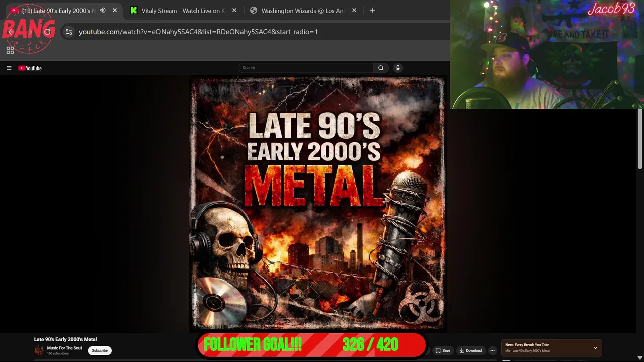644x362 pixels.
Task: Save the video to a playlist
Action: [443, 350]
